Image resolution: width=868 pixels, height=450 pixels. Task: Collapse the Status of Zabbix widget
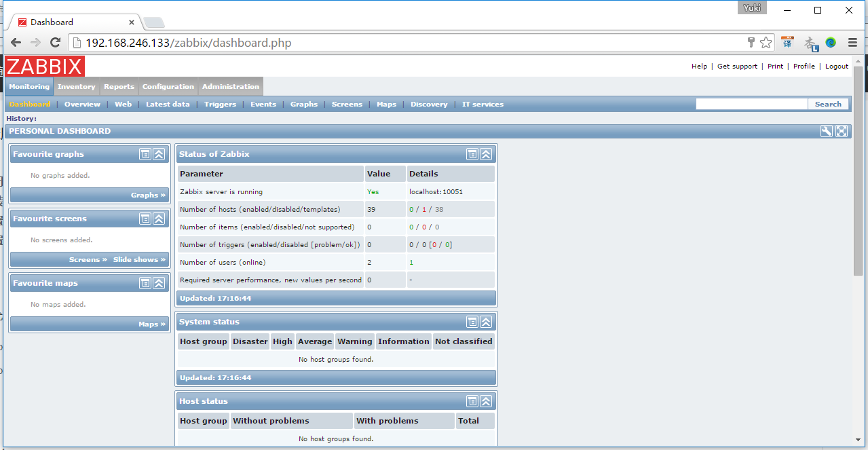point(486,154)
